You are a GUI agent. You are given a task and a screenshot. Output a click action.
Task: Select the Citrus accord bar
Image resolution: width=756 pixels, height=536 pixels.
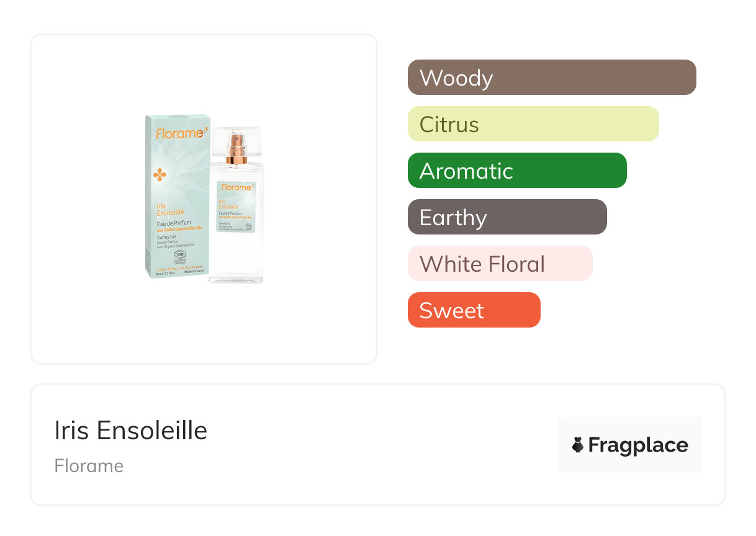point(533,124)
